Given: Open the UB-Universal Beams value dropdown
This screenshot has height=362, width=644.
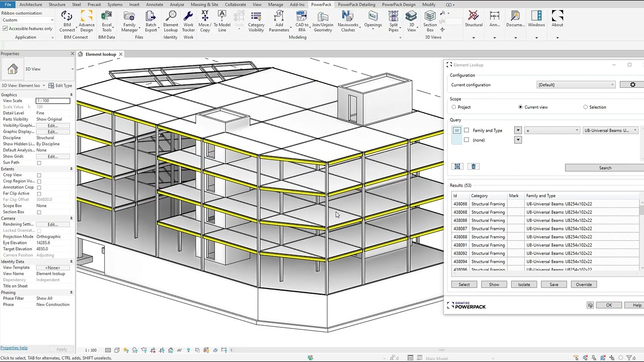Looking at the screenshot, I should click(610, 131).
